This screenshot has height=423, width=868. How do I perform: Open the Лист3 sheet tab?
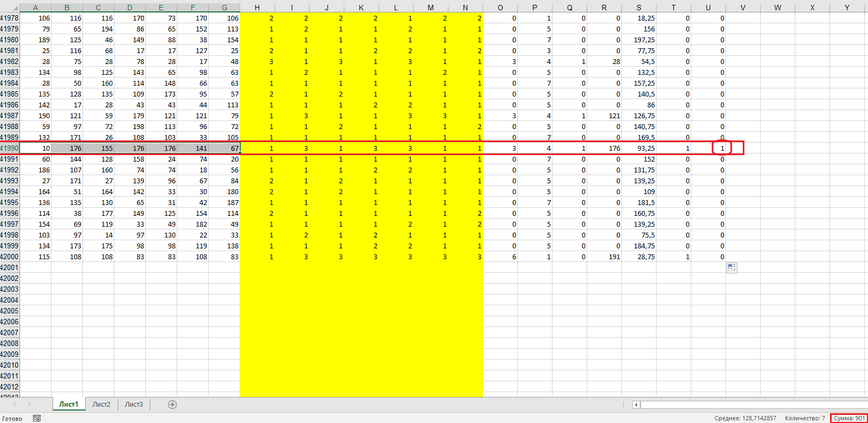(x=134, y=405)
